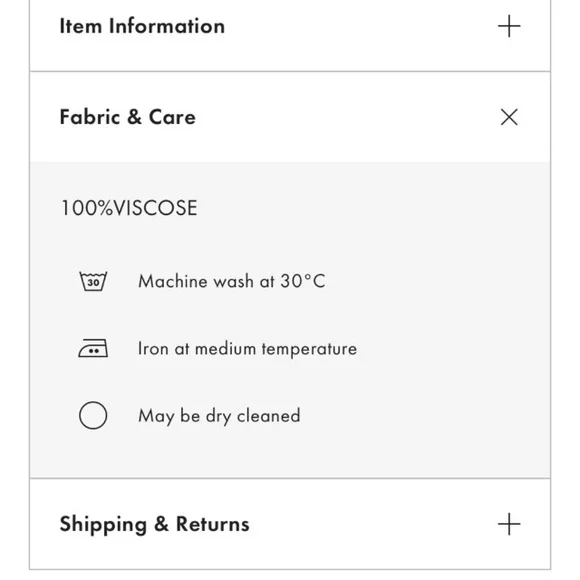This screenshot has width=580, height=580.
Task: Click the ampersand in 'Shipping & Returns'
Action: tap(162, 524)
